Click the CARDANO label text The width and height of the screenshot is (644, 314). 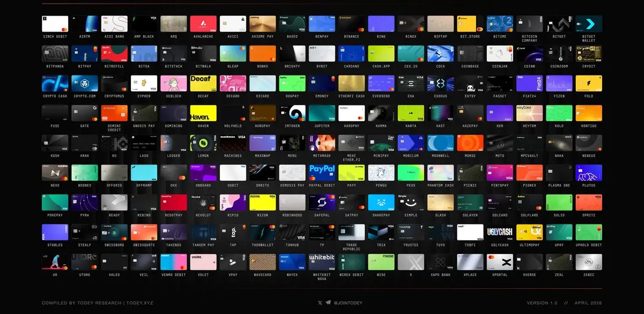coord(352,66)
